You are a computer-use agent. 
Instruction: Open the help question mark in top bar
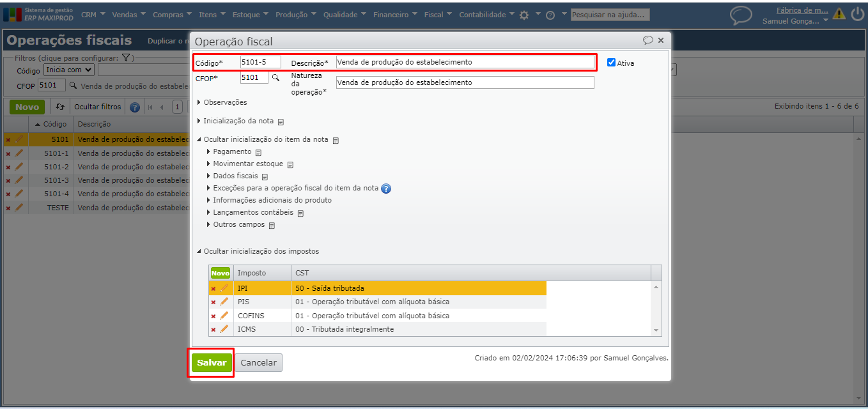550,15
